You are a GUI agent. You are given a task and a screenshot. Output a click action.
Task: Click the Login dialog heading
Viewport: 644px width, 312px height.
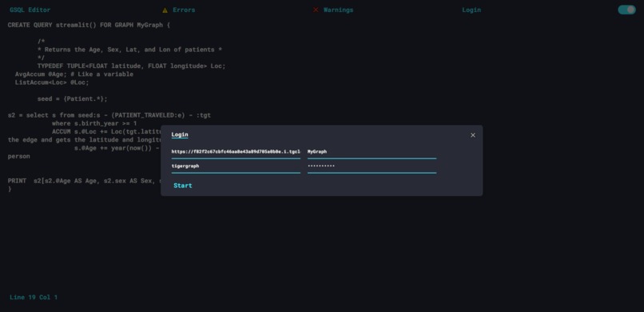point(180,135)
